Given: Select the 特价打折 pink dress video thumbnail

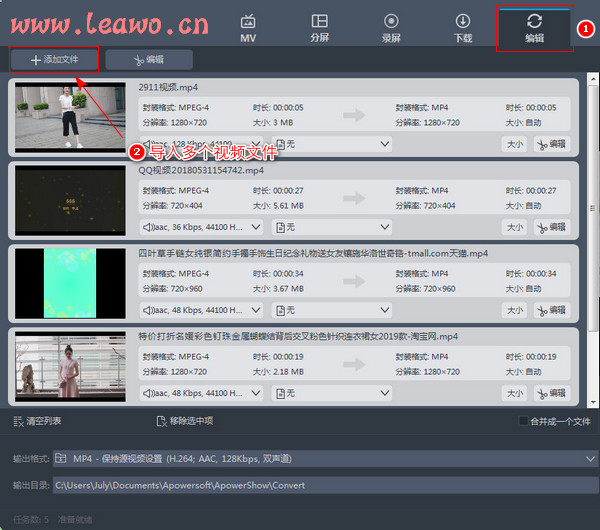Looking at the screenshot, I should point(70,366).
